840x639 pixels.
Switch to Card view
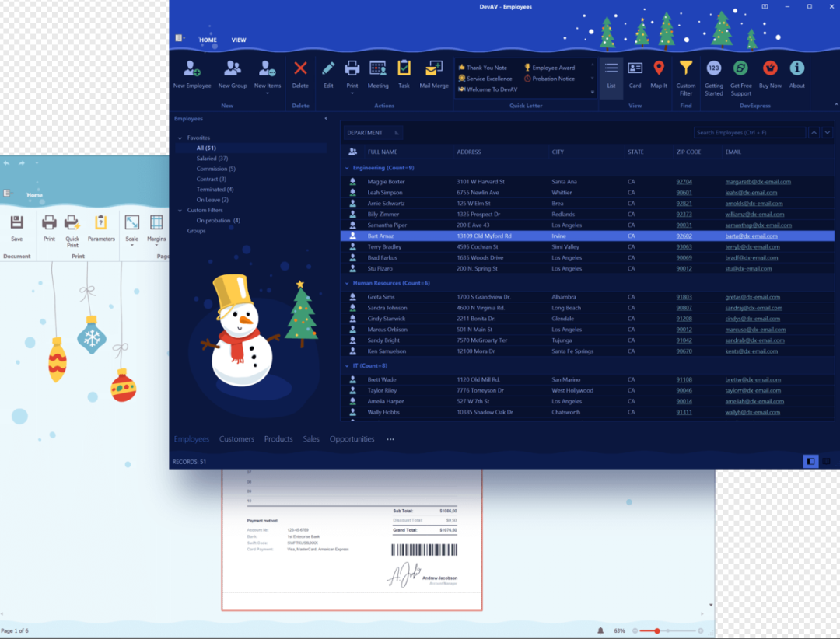coord(635,74)
